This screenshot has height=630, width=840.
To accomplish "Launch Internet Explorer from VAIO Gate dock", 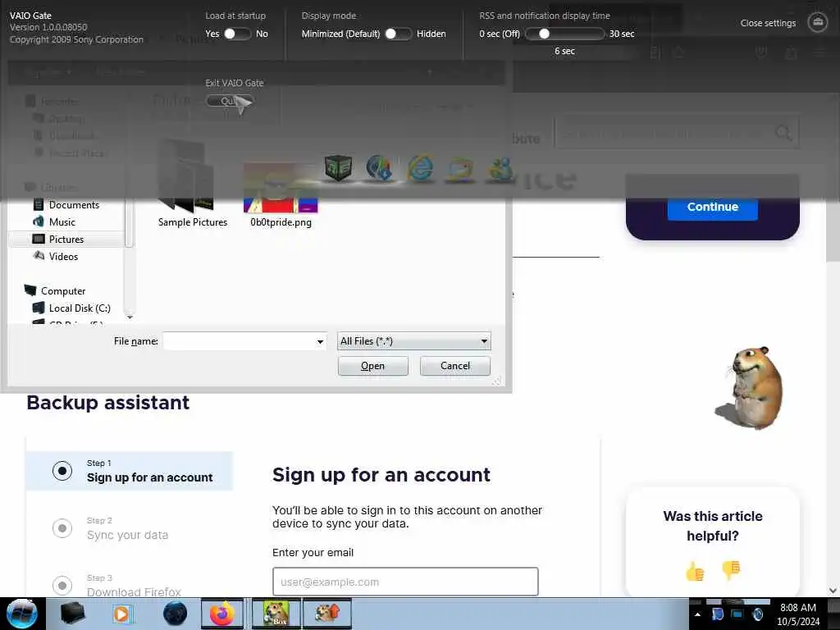I will click(x=421, y=169).
